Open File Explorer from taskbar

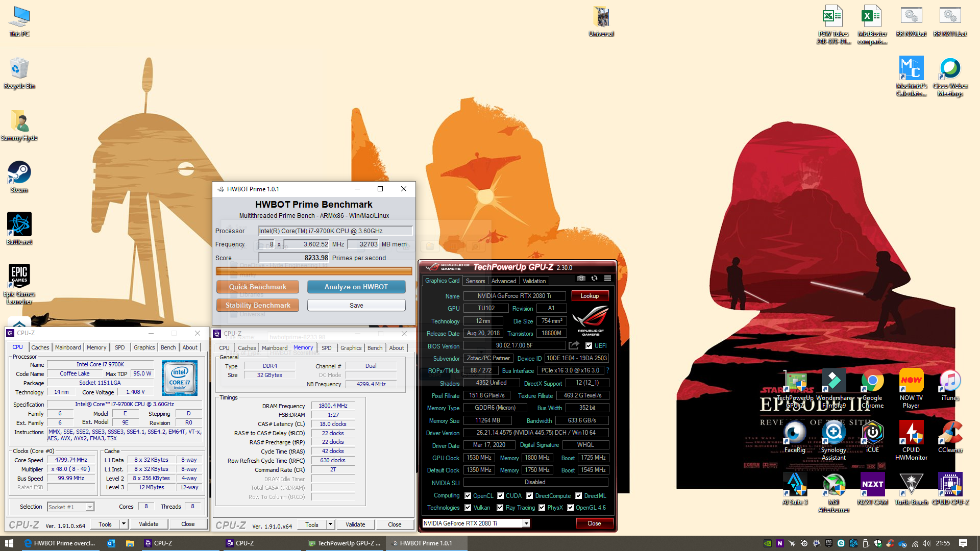(x=130, y=543)
